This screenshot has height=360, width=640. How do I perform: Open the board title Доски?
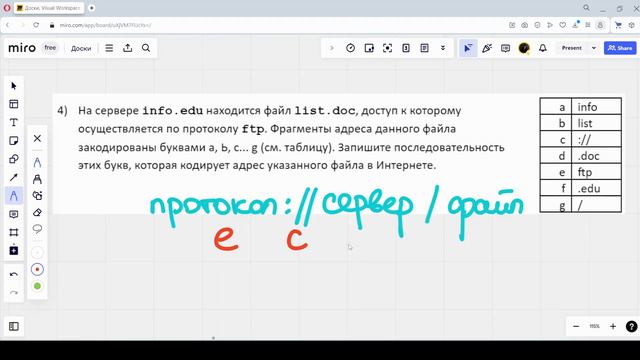(x=81, y=48)
